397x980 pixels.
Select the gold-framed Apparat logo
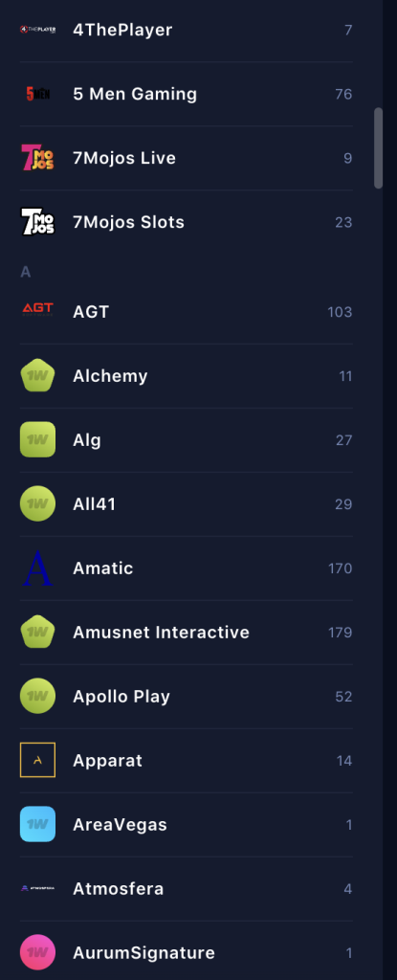pos(37,760)
